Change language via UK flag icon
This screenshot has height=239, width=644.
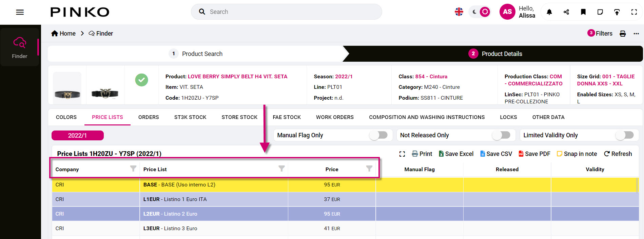(459, 12)
